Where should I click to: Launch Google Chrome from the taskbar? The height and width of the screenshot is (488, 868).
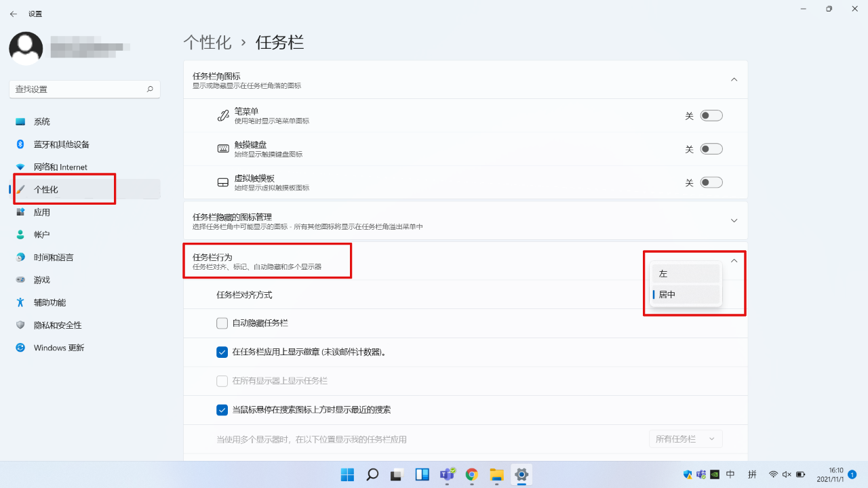point(471,474)
